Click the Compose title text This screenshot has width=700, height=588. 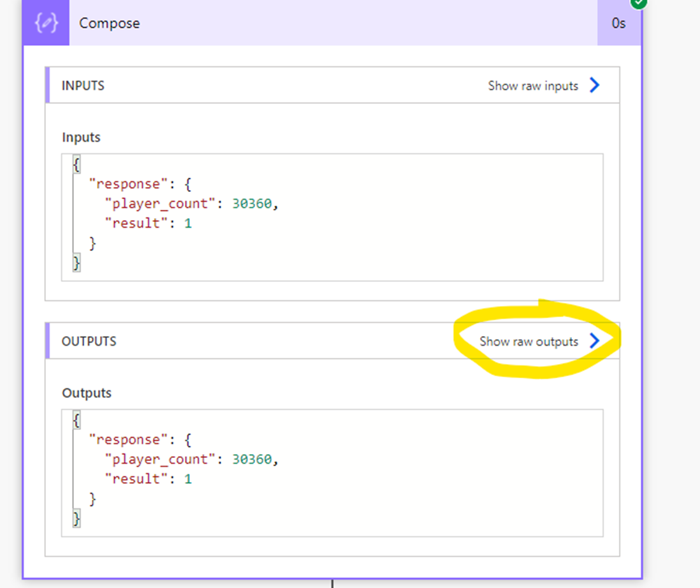[108, 23]
